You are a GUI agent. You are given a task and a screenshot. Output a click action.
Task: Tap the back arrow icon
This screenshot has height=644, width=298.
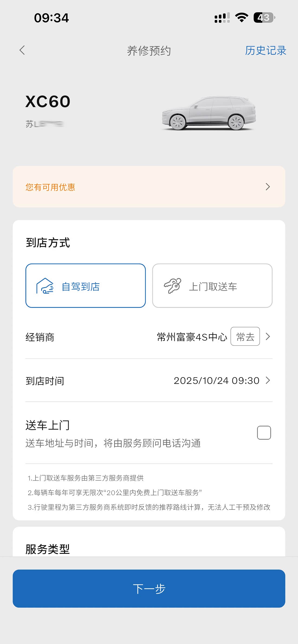(22, 50)
